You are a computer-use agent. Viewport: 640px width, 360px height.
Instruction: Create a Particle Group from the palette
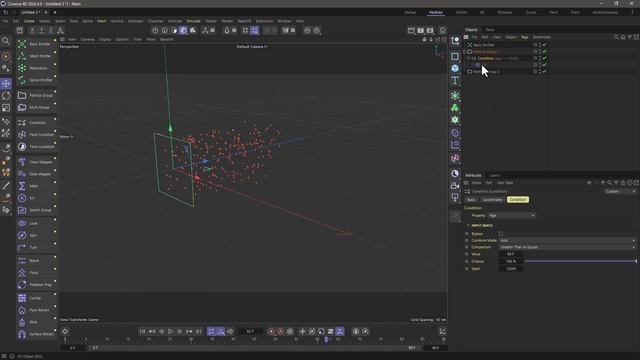coord(36,95)
